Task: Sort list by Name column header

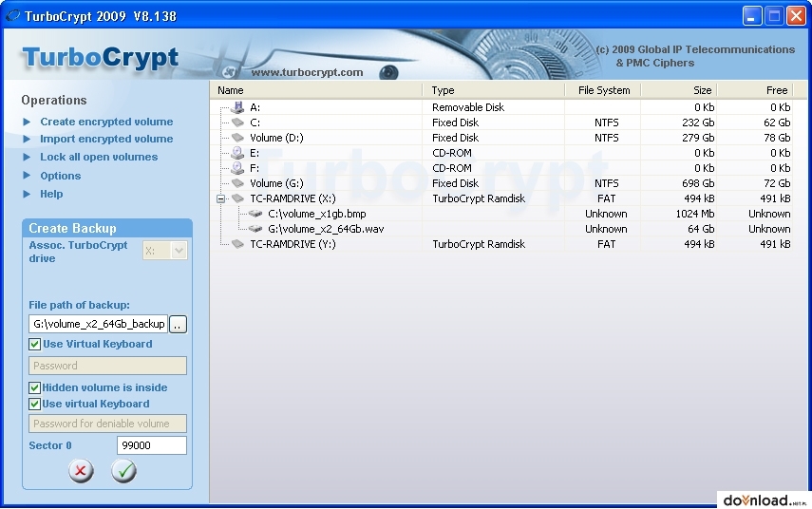Action: (316, 90)
